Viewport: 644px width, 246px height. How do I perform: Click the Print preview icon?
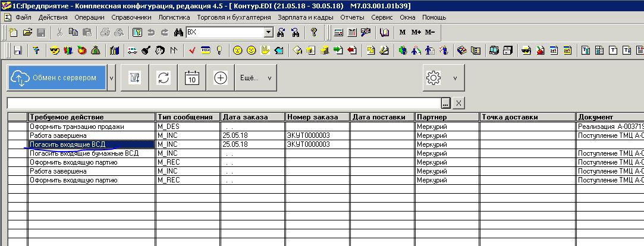[119, 33]
